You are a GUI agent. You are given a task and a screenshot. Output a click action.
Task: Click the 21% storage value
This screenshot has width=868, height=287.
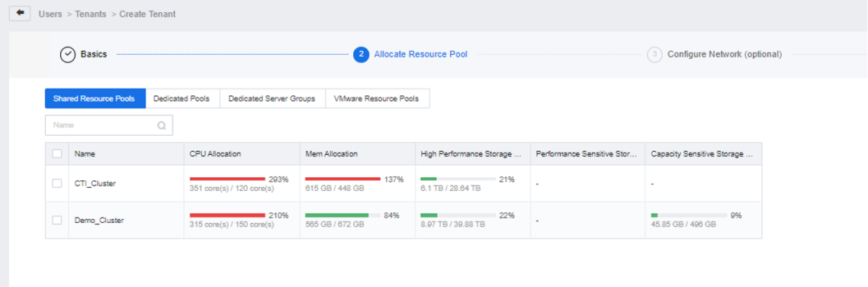507,179
